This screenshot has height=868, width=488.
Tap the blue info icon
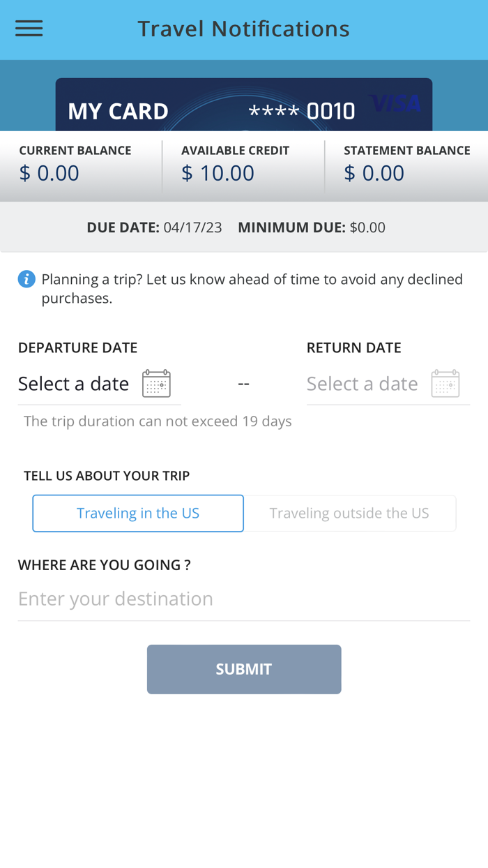pos(26,280)
